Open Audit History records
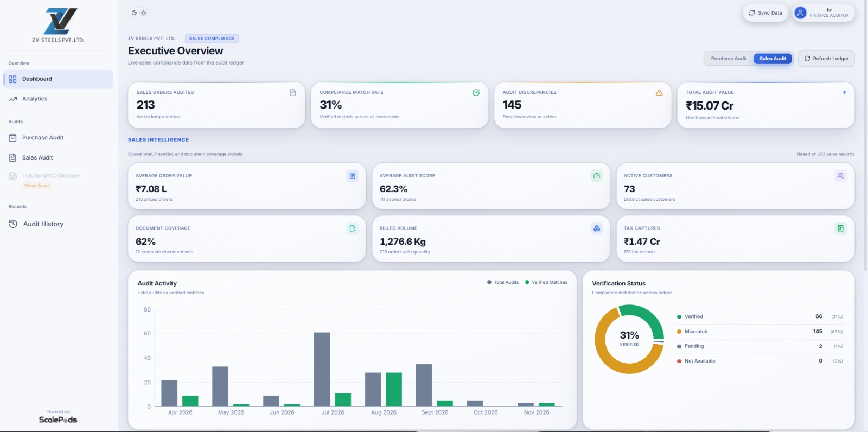Image resolution: width=868 pixels, height=432 pixels. point(58,224)
